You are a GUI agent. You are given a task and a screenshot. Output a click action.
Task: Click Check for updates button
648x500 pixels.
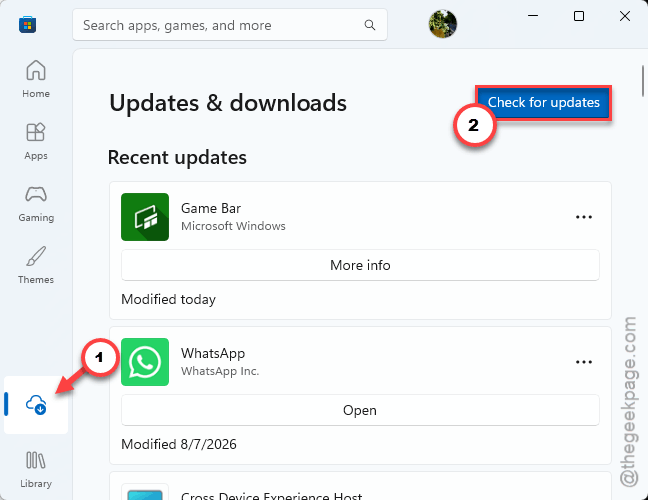(543, 102)
